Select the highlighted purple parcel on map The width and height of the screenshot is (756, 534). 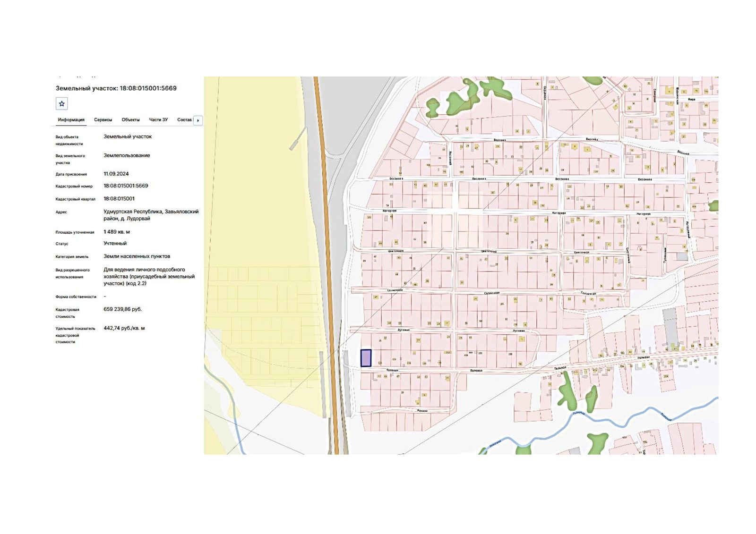366,358
